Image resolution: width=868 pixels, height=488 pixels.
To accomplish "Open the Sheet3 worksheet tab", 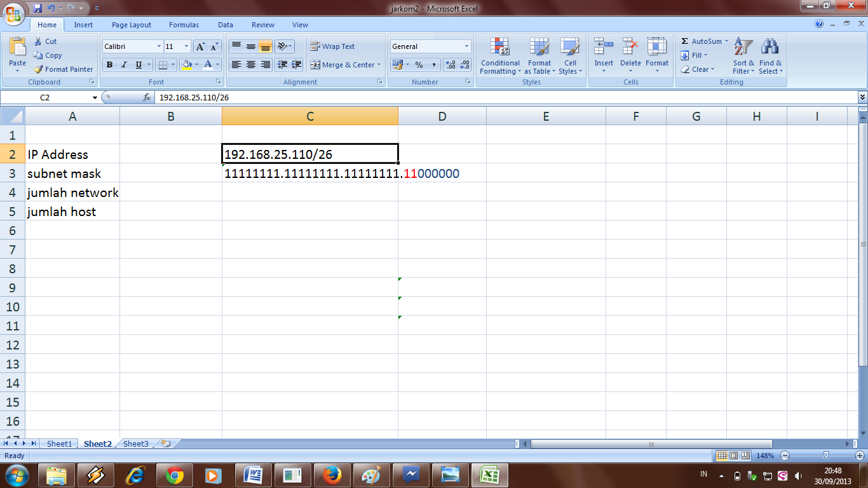I will coord(135,444).
